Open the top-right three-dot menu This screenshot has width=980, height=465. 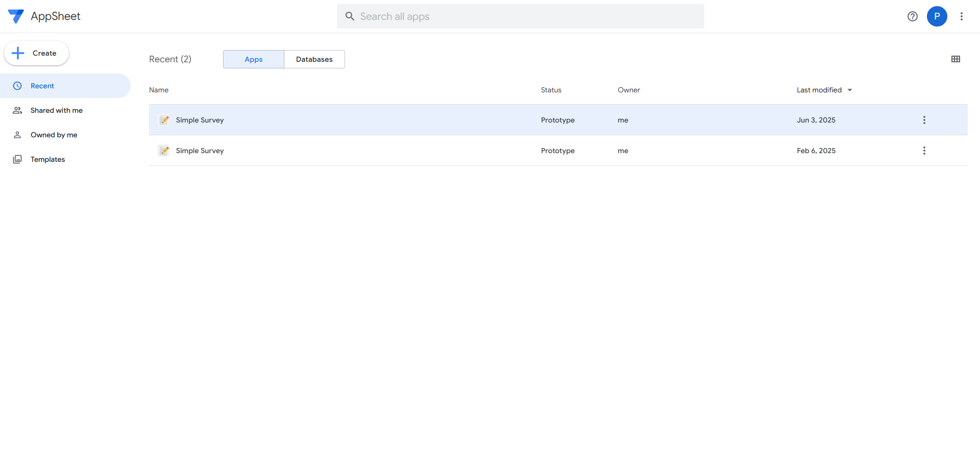962,16
